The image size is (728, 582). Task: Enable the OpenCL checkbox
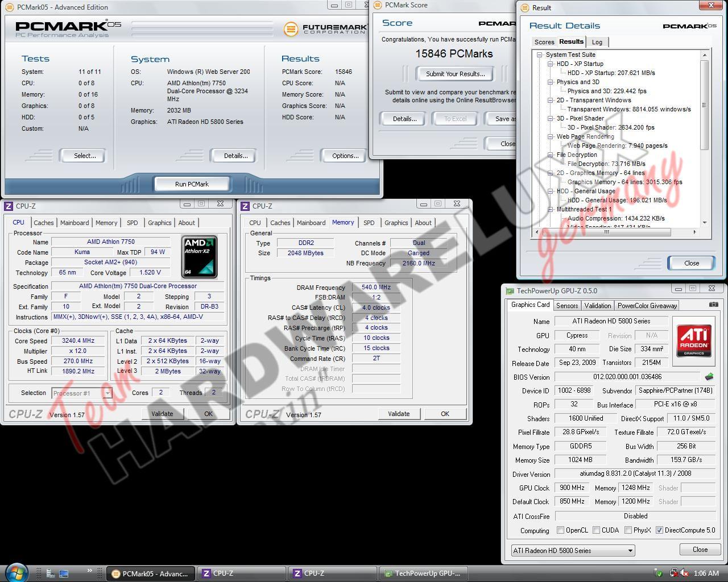(561, 530)
